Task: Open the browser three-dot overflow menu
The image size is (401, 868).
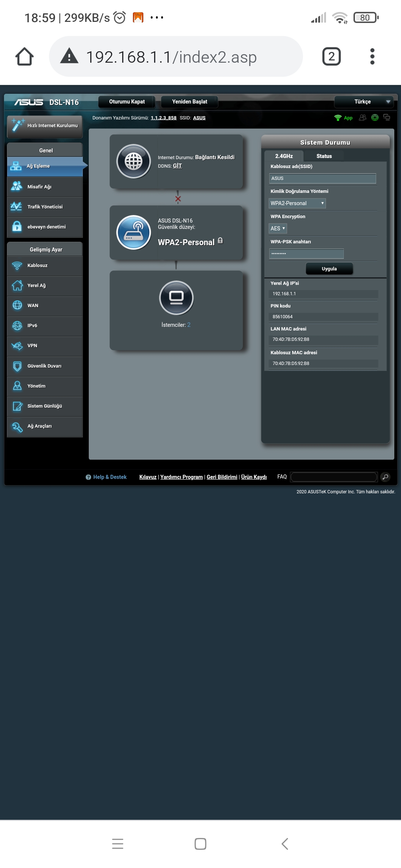Action: pos(372,56)
